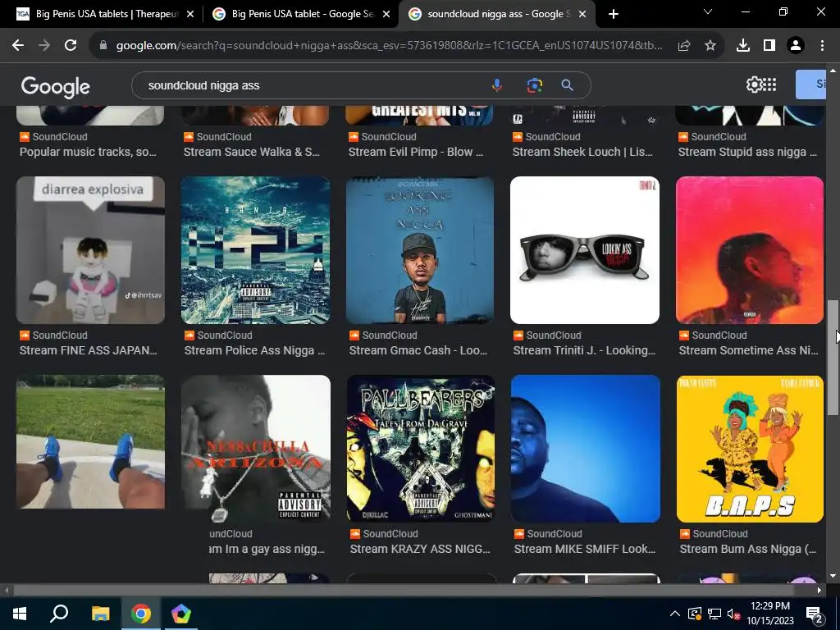
Task: Open the Pallbearers cover thumbnail
Action: click(421, 449)
